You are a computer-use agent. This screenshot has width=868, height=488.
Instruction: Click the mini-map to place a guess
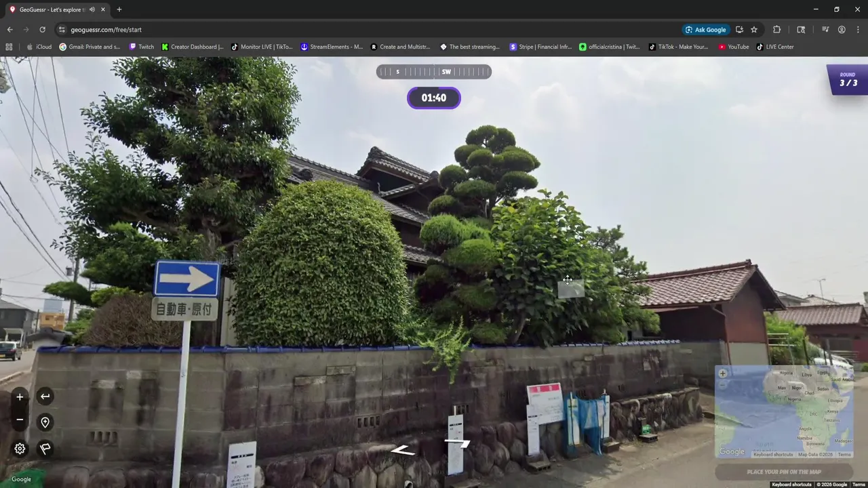tap(784, 411)
